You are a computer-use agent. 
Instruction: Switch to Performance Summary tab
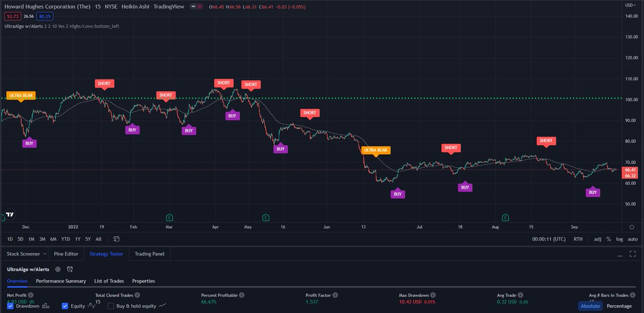click(x=61, y=281)
